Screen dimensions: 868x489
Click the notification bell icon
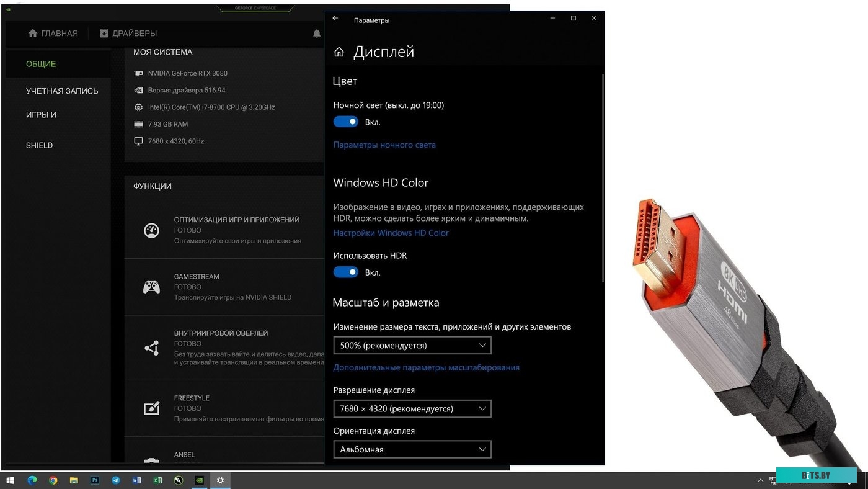click(317, 34)
